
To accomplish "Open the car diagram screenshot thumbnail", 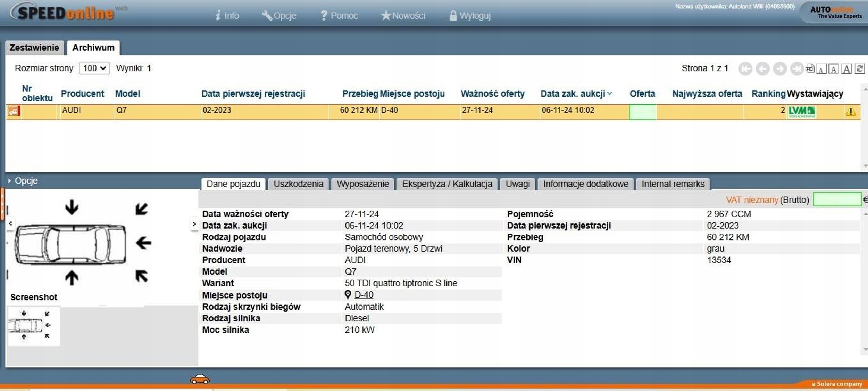I will (x=33, y=326).
